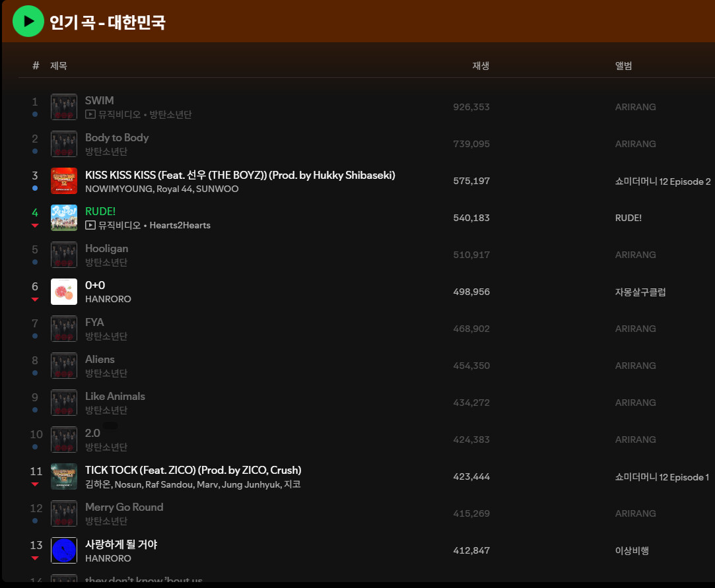Open album 자몽살구클럽

[640, 292]
